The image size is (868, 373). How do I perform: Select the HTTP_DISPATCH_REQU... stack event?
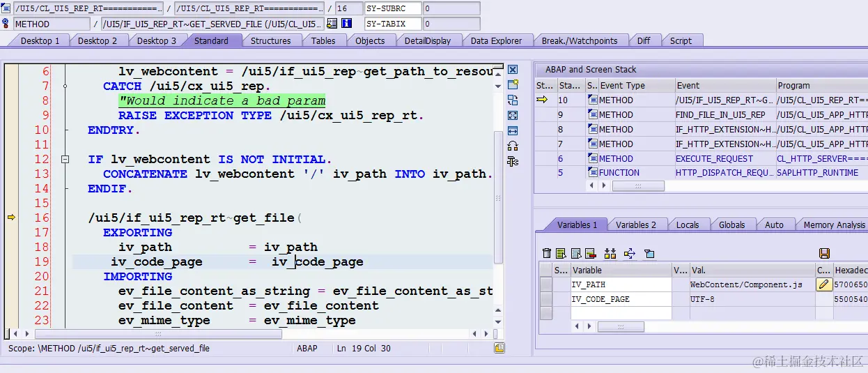(x=724, y=172)
